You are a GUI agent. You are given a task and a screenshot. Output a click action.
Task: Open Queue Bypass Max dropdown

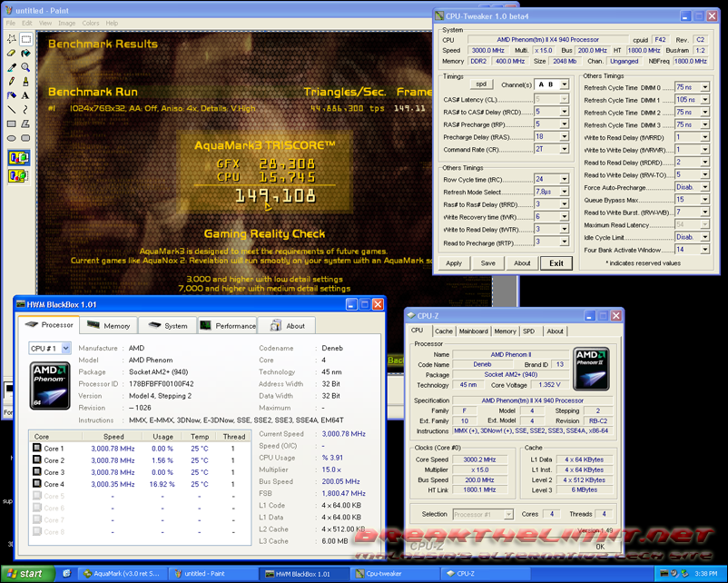[x=692, y=199]
